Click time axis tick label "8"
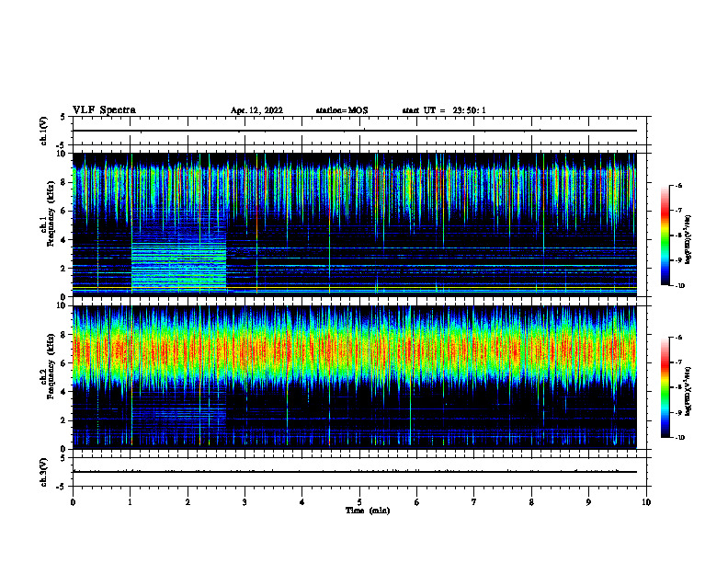728x563 pixels. click(531, 502)
